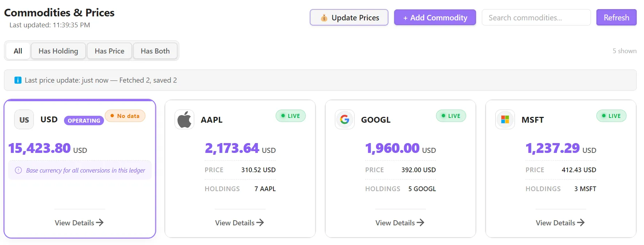
Task: Switch to the Has Price filter
Action: point(109,51)
